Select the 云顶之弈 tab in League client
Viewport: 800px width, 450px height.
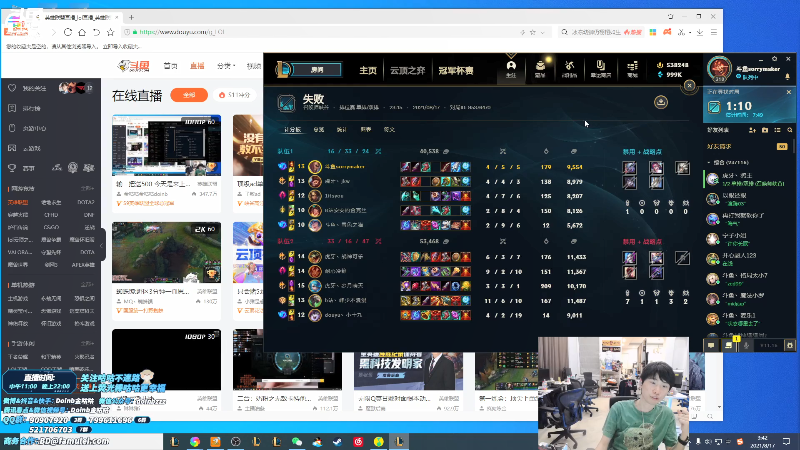[408, 70]
